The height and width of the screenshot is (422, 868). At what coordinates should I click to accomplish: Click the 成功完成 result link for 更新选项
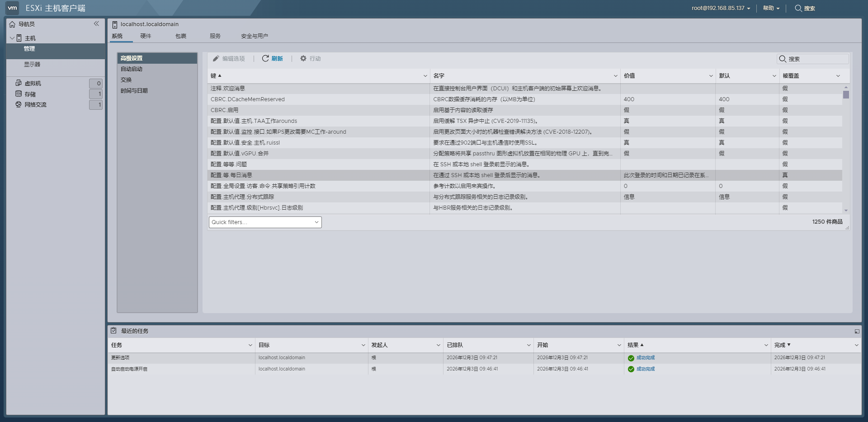coord(645,357)
